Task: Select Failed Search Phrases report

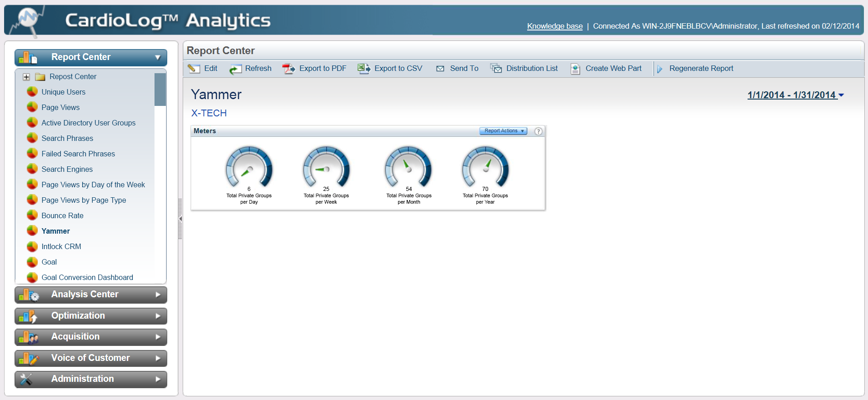Action: click(78, 154)
